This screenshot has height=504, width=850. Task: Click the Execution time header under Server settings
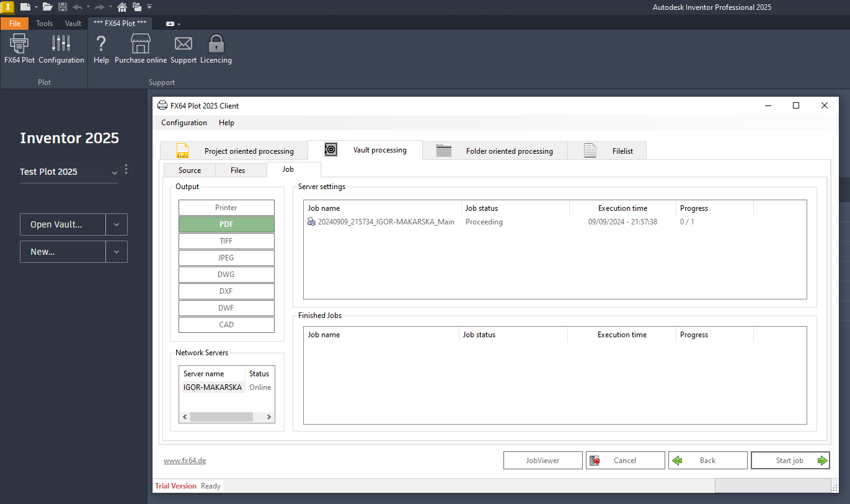(x=622, y=208)
